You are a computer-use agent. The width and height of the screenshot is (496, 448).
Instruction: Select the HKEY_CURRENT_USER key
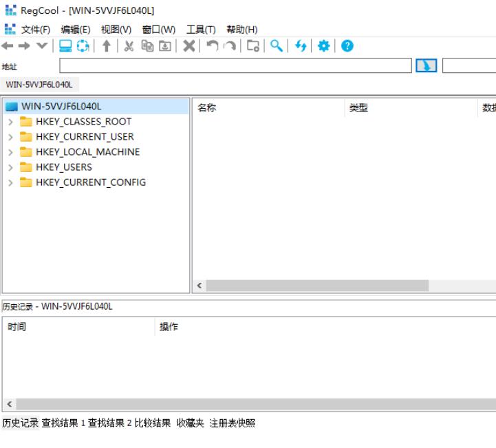point(85,137)
